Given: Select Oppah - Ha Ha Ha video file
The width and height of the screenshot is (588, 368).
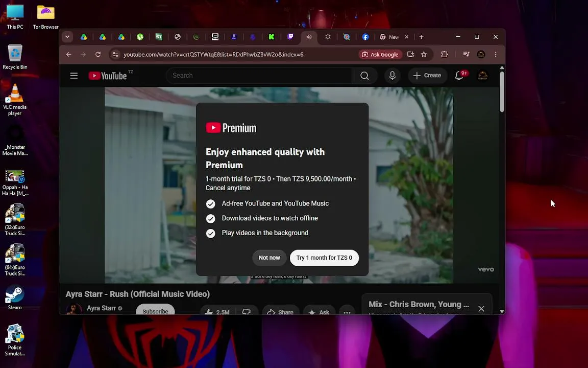Looking at the screenshot, I should pyautogui.click(x=15, y=183).
